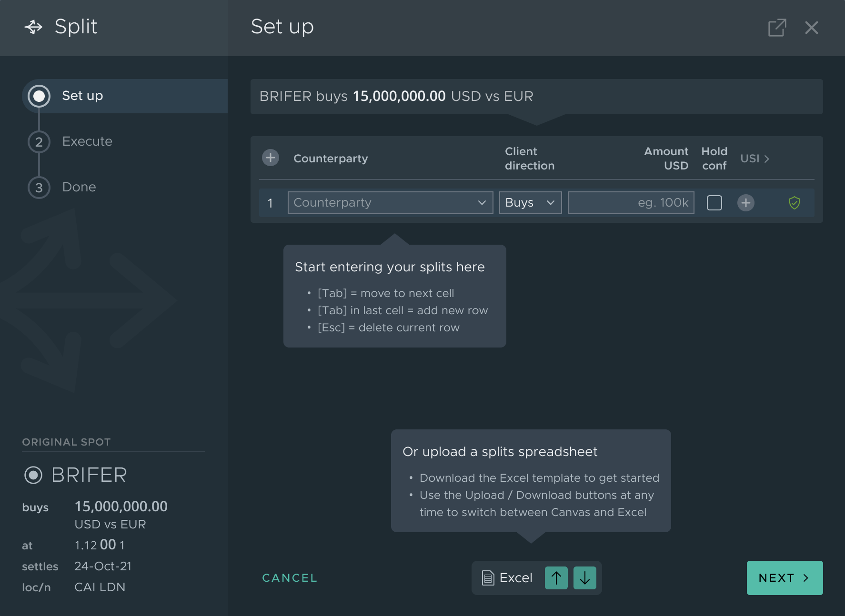Click the settles date 24-Oct-21
The height and width of the screenshot is (616, 845).
point(103,566)
